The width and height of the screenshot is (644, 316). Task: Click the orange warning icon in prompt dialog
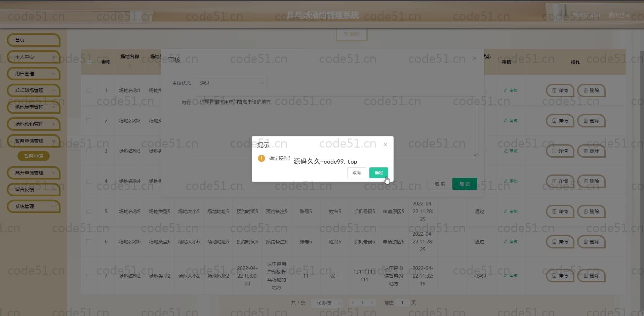(261, 158)
